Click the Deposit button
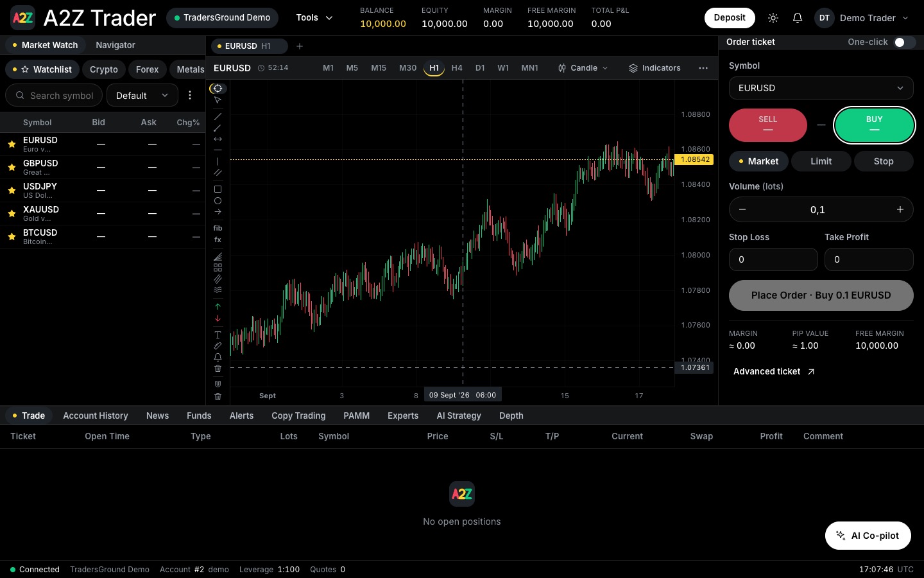 (730, 18)
